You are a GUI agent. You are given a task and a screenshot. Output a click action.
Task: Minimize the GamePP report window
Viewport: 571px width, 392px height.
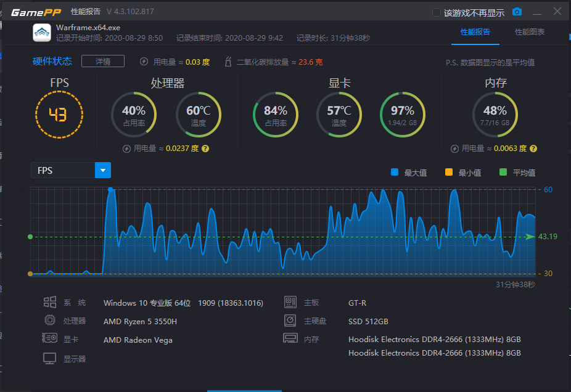[536, 12]
